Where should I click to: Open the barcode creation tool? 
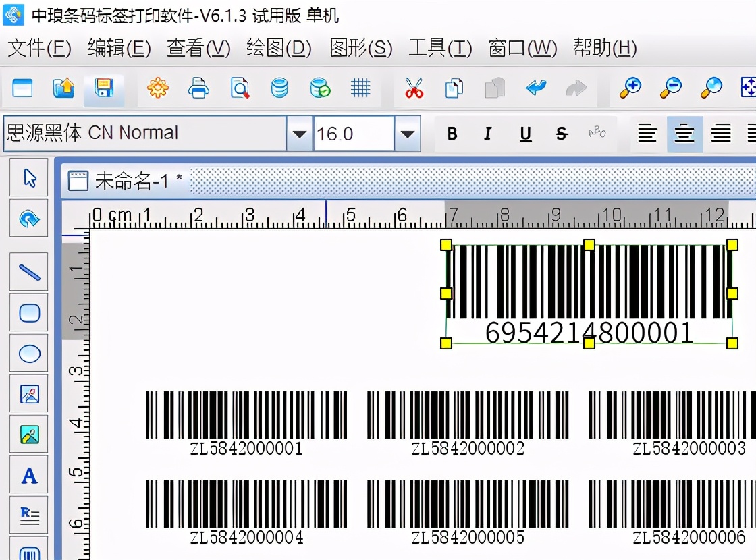pyautogui.click(x=28, y=555)
